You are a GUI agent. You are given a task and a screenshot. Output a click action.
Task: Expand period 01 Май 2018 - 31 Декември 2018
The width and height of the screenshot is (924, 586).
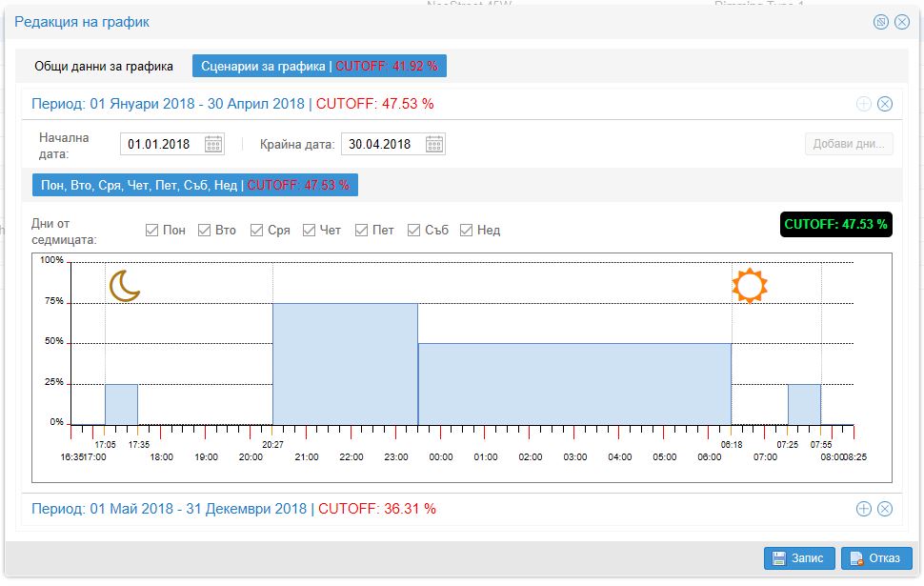click(x=170, y=509)
